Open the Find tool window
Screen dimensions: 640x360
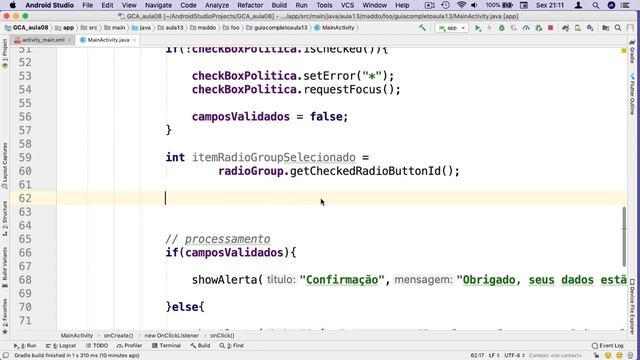231,346
